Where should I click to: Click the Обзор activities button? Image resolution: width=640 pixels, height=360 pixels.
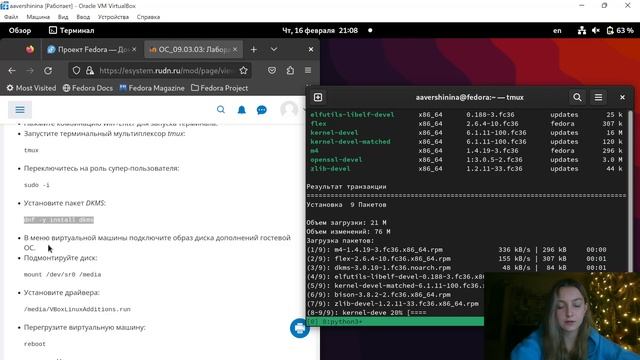[20, 30]
